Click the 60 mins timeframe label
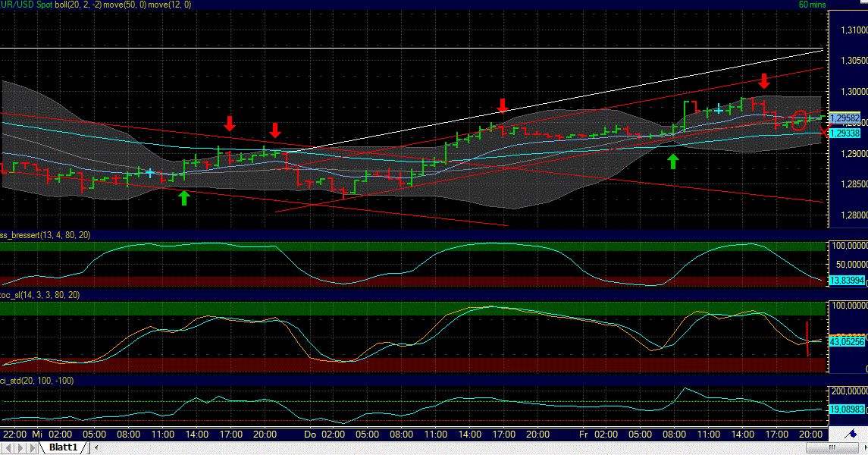Image resolution: width=868 pixels, height=455 pixels. click(x=811, y=5)
